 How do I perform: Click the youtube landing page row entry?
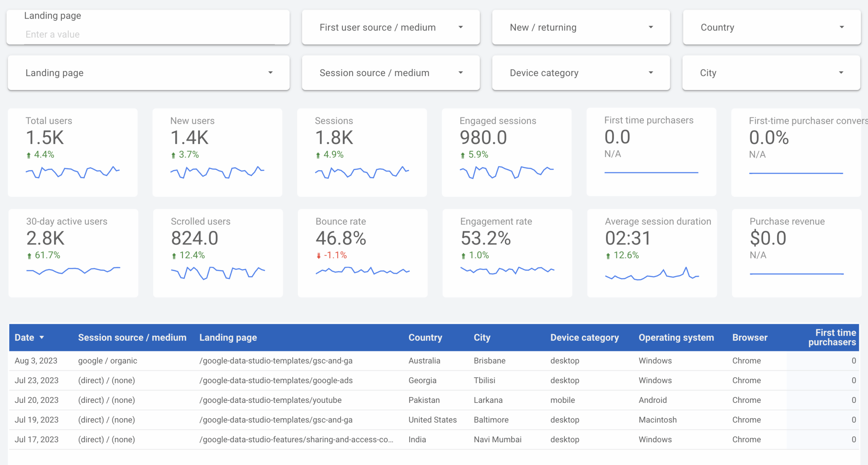[x=270, y=400]
